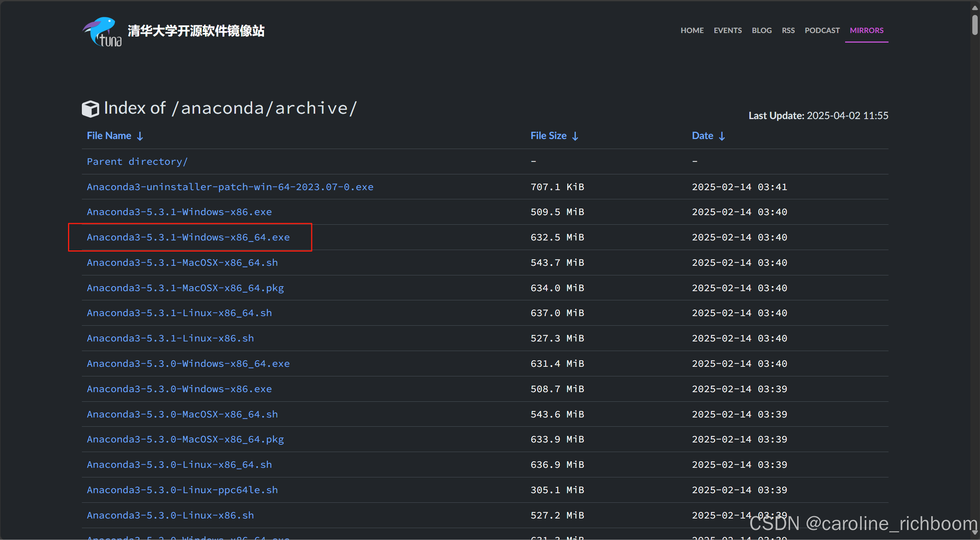Click the TUNA fish logo
980x540 pixels.
coord(102,31)
